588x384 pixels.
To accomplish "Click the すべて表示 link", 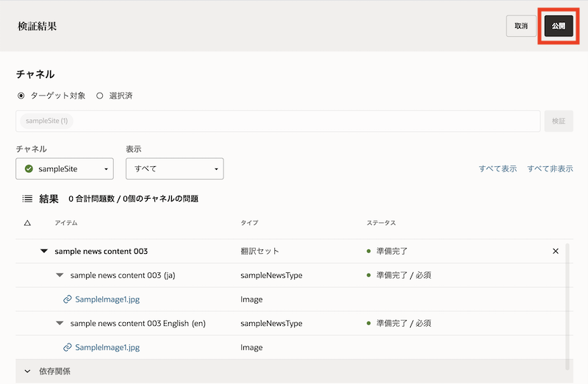I will coord(498,168).
